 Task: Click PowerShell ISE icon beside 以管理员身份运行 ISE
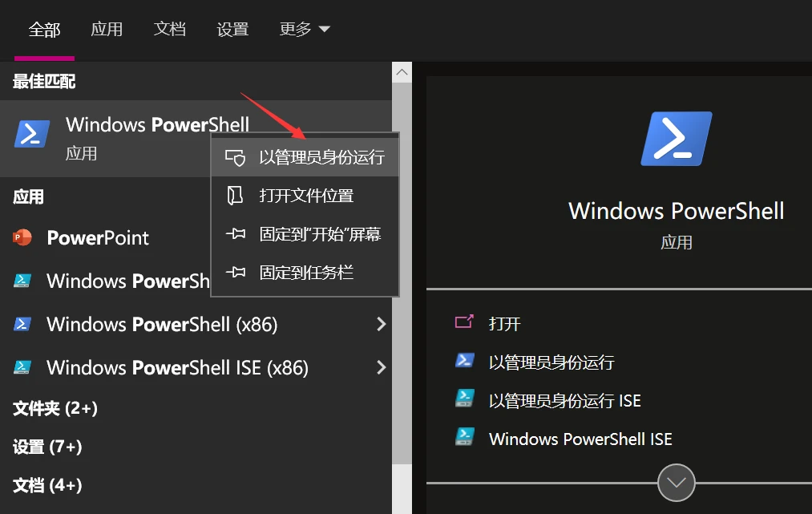[x=465, y=399]
